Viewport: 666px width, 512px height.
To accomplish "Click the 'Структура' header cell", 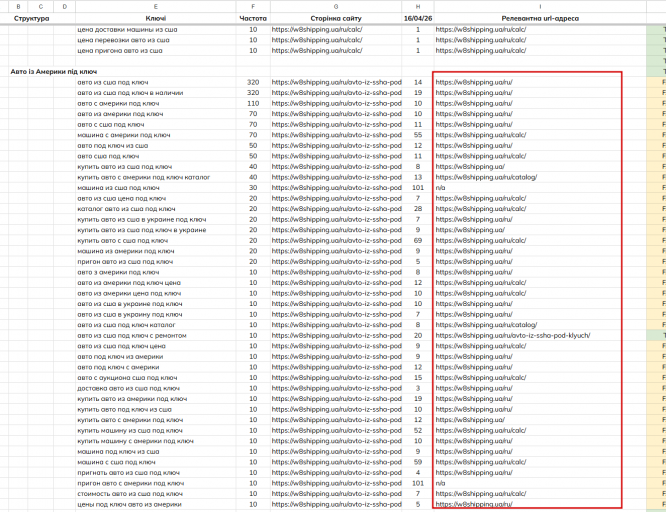I will tap(31, 18).
